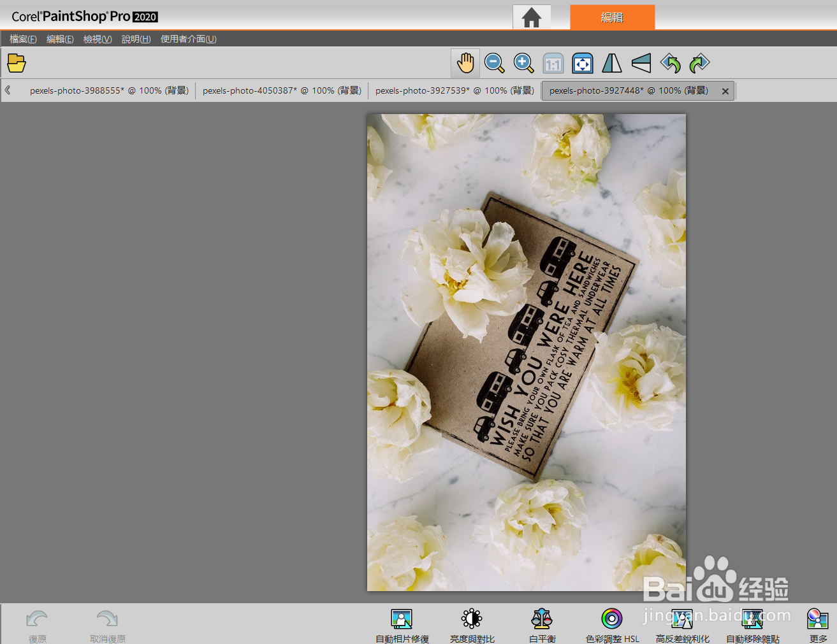Image resolution: width=837 pixels, height=644 pixels.
Task: Switch to pexels-photo-4050387 document tab
Action: tap(282, 90)
